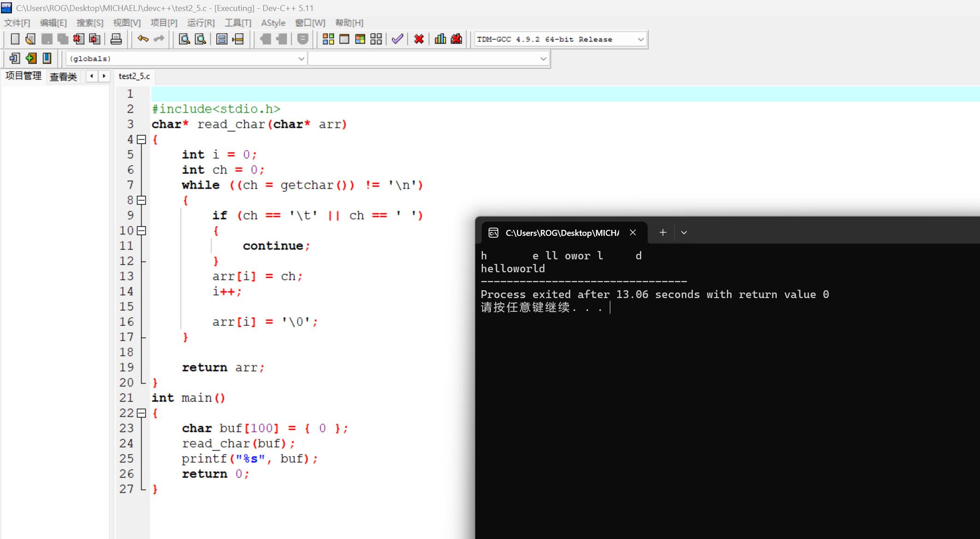Click the red X stop execution icon

(x=419, y=39)
